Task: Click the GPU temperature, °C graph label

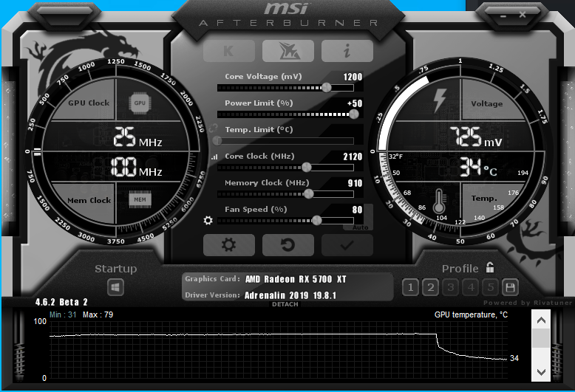Action: point(472,314)
